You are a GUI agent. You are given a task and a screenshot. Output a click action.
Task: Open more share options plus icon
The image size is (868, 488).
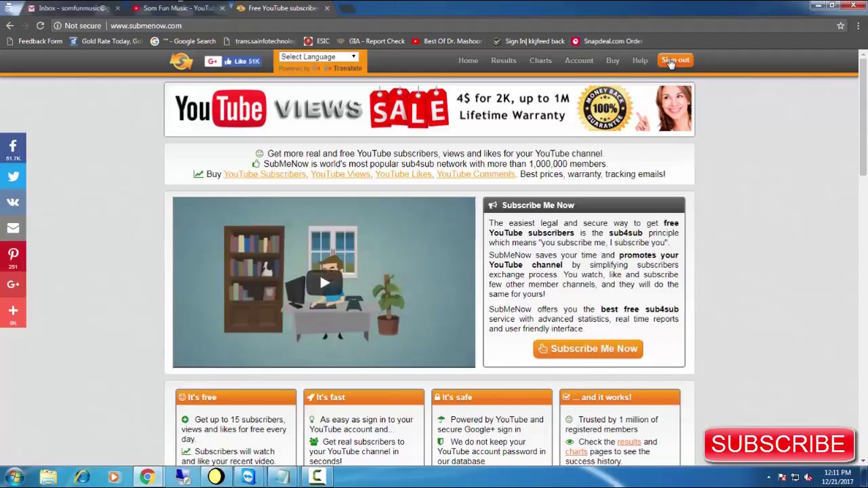coord(13,312)
